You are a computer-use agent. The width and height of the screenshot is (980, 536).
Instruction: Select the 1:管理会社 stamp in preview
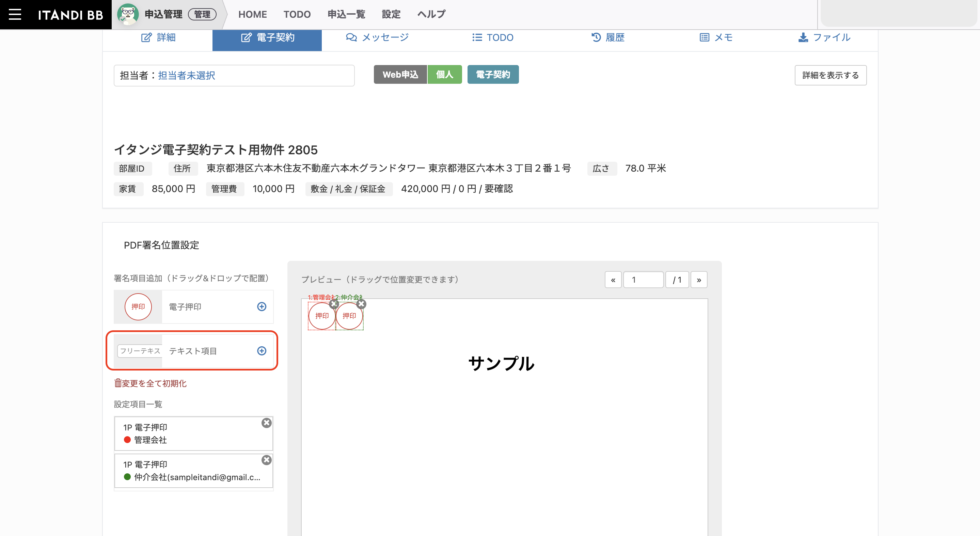tap(322, 316)
